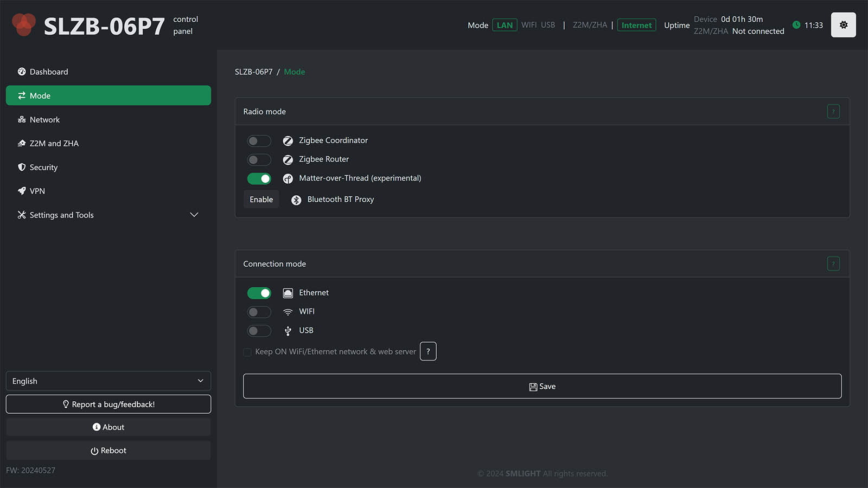Turn on the Zigbee Router switch
This screenshot has height=488, width=868.
click(x=259, y=160)
